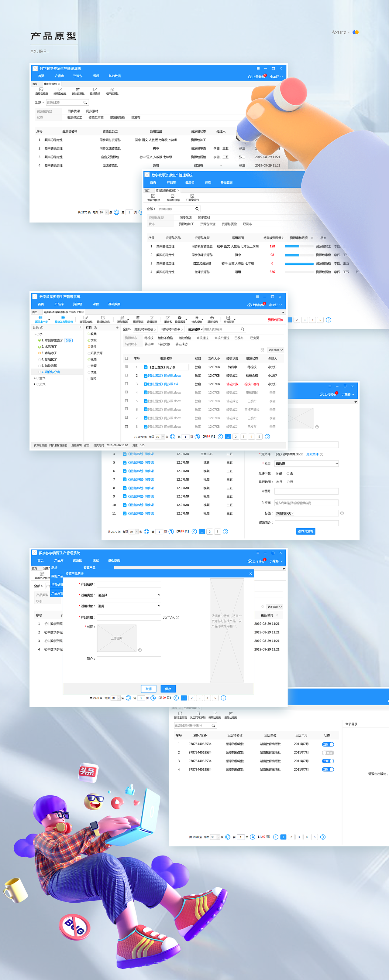Filter by 检校不合格 resource status
The height and width of the screenshot is (980, 389).
pos(165,338)
